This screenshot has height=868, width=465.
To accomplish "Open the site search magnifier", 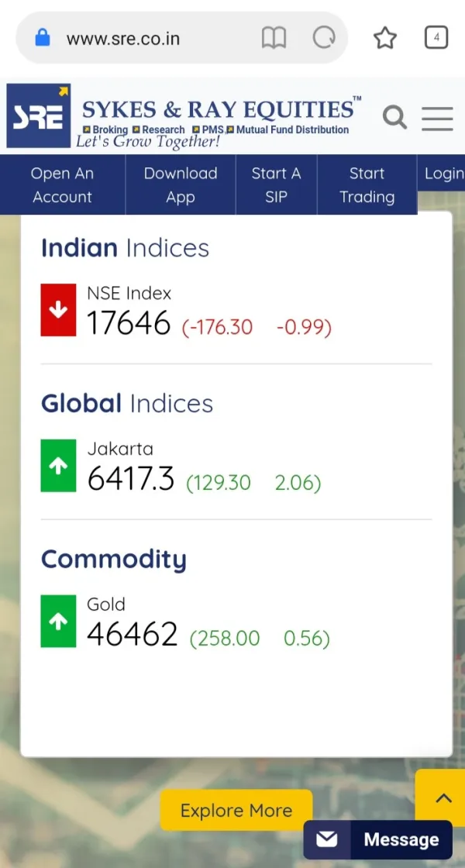I will 394,118.
